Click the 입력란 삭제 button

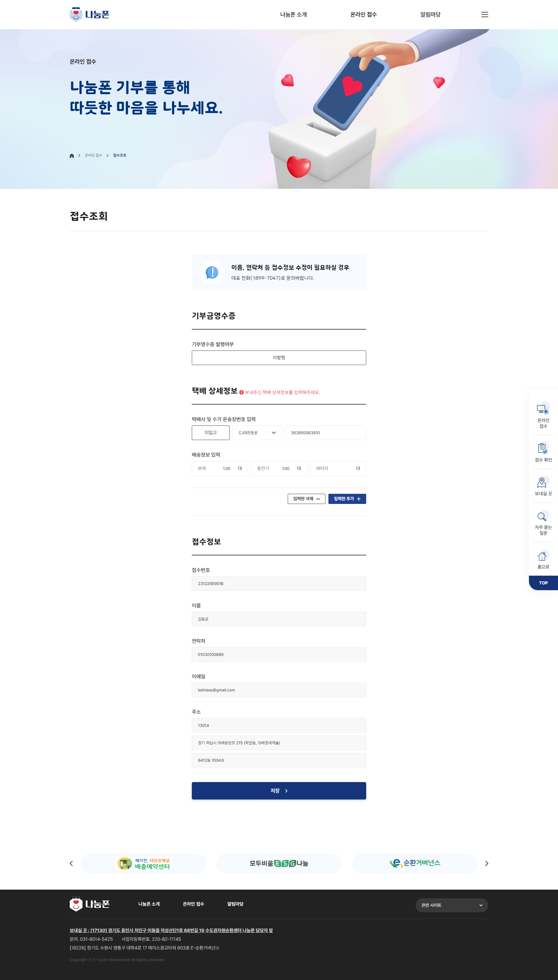coord(306,499)
